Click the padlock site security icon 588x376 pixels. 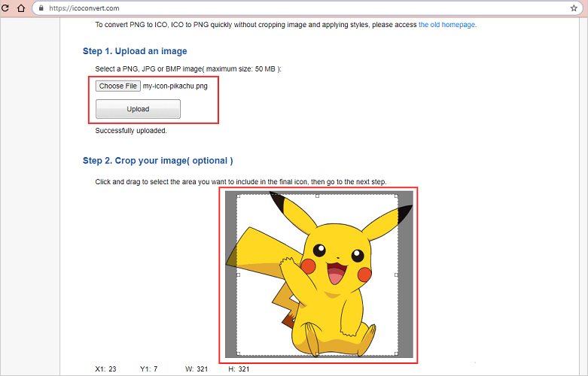[41, 8]
